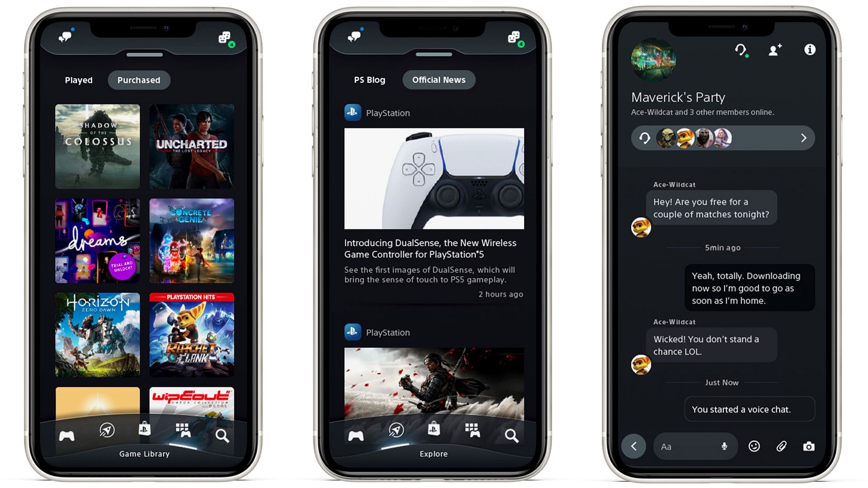Switch to Official News tab in Explore

(439, 80)
